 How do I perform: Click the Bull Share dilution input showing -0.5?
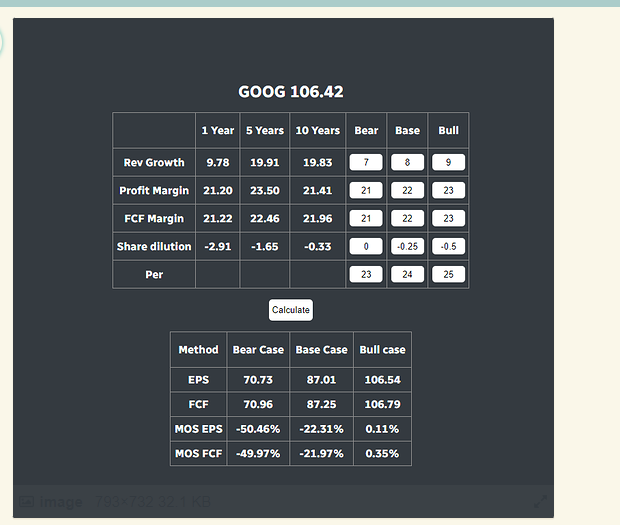448,247
